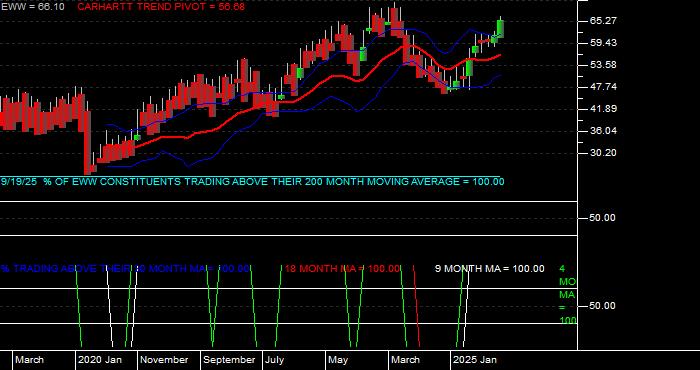Screen dimensions: 700x370
Task: Click the green 4 MO MA label
Action: (x=567, y=295)
